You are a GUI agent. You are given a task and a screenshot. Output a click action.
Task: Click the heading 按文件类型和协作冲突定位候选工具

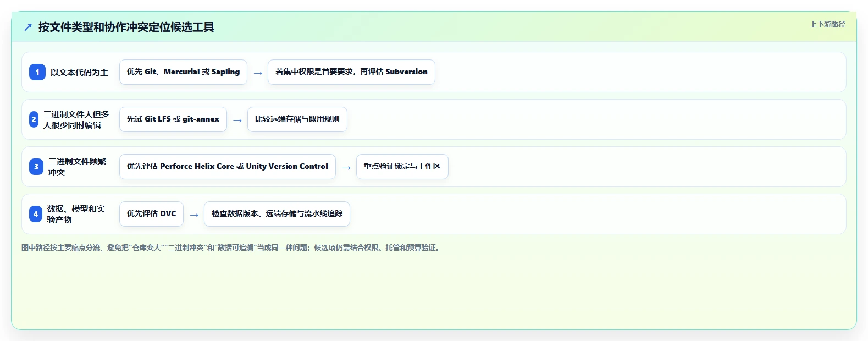click(x=126, y=27)
